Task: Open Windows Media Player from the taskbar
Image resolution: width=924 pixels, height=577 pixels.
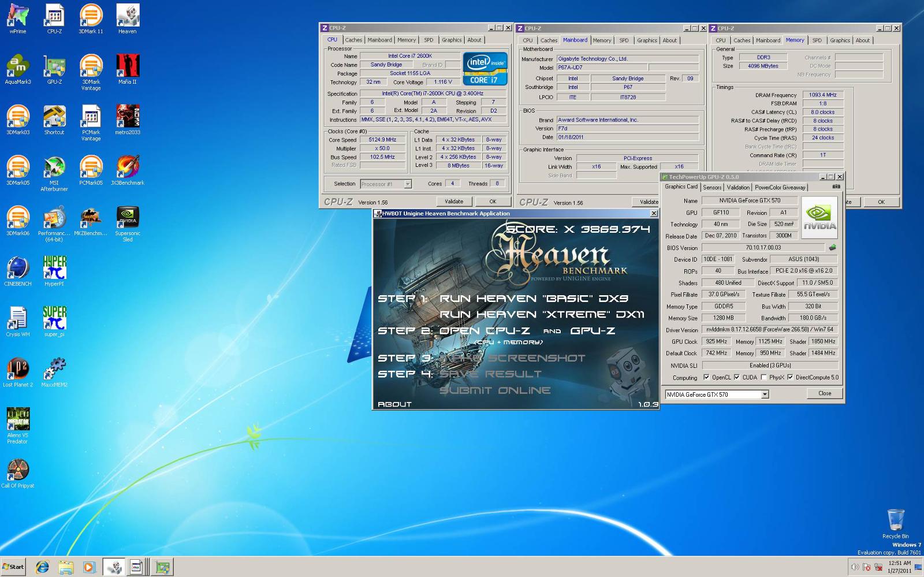Action: (x=88, y=567)
